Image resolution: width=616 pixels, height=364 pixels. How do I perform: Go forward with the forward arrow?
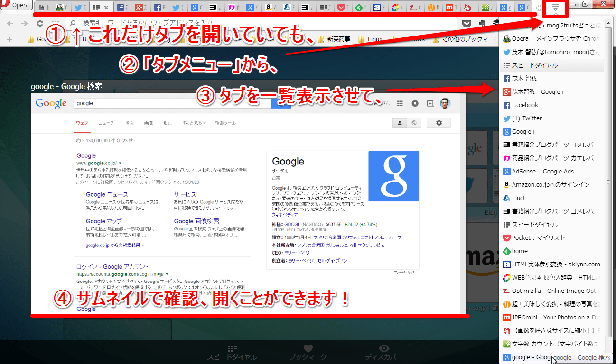pos(25,23)
